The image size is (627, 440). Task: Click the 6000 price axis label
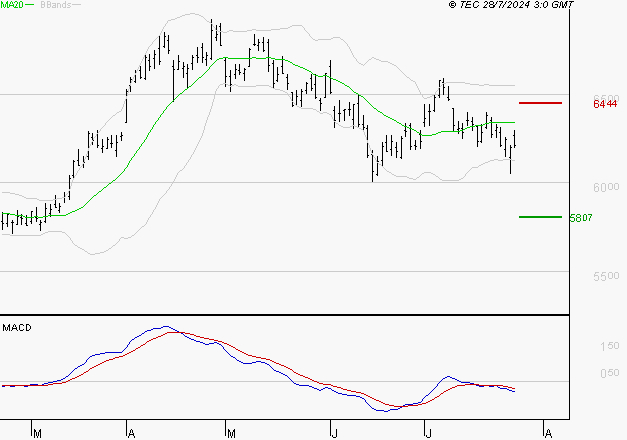(606, 188)
